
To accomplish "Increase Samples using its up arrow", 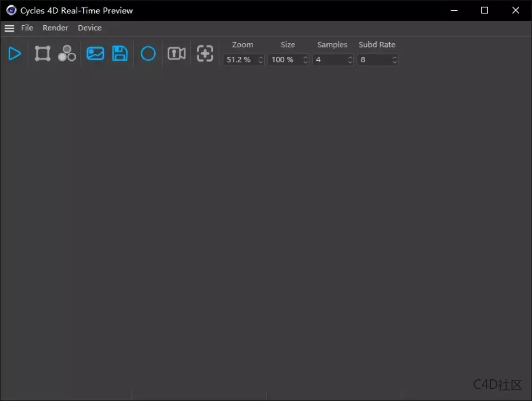I will tap(350, 58).
